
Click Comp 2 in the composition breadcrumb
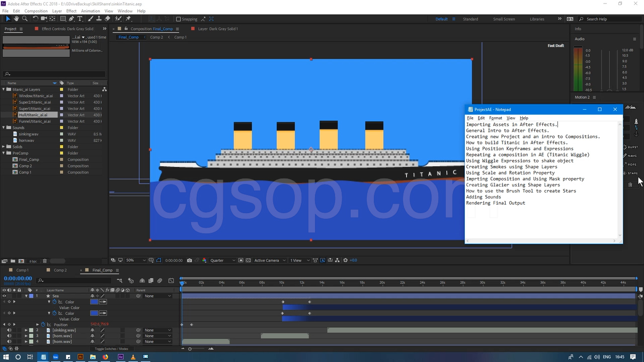click(x=156, y=37)
